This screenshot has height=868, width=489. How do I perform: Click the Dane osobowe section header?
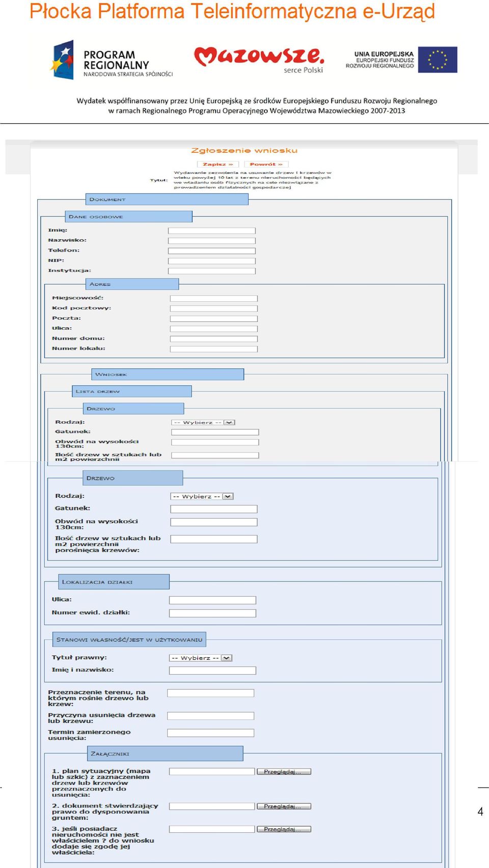pos(128,217)
